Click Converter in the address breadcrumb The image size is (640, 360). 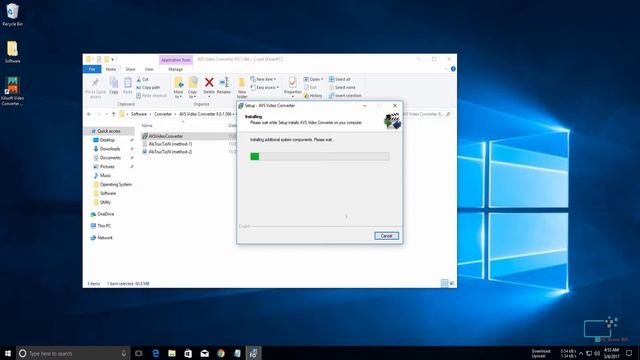(x=163, y=114)
